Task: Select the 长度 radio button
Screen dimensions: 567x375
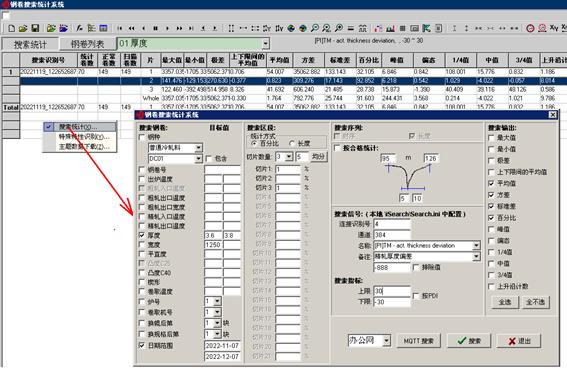Action: (x=292, y=144)
